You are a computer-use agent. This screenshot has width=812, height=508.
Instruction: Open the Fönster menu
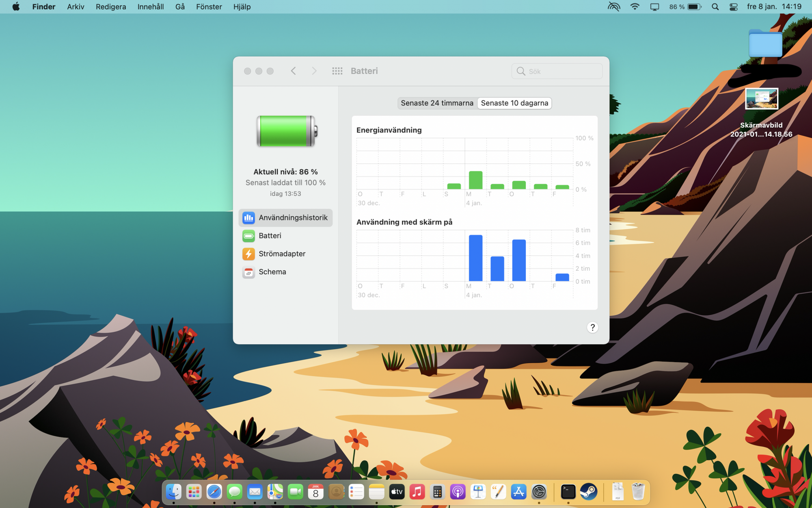click(209, 7)
